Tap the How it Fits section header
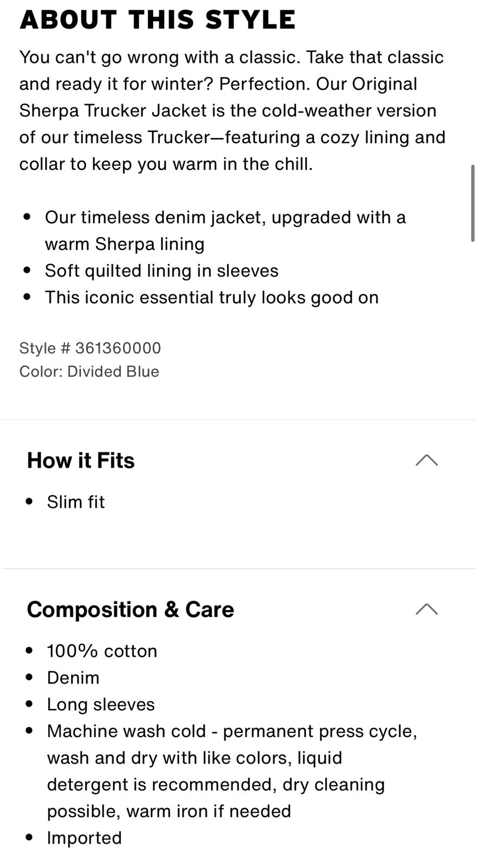 click(x=81, y=460)
